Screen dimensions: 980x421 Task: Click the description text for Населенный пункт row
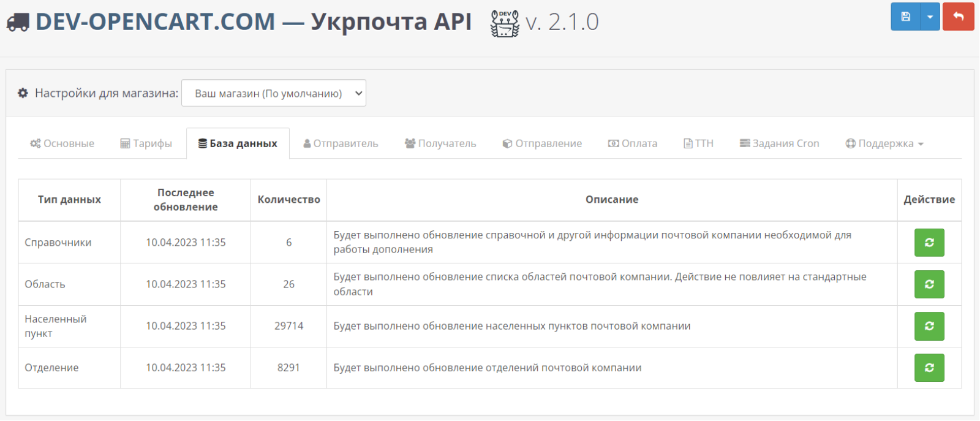point(512,326)
